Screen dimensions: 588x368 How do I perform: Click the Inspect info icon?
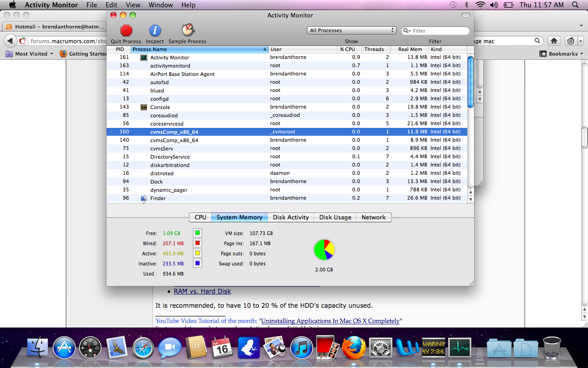click(x=155, y=31)
